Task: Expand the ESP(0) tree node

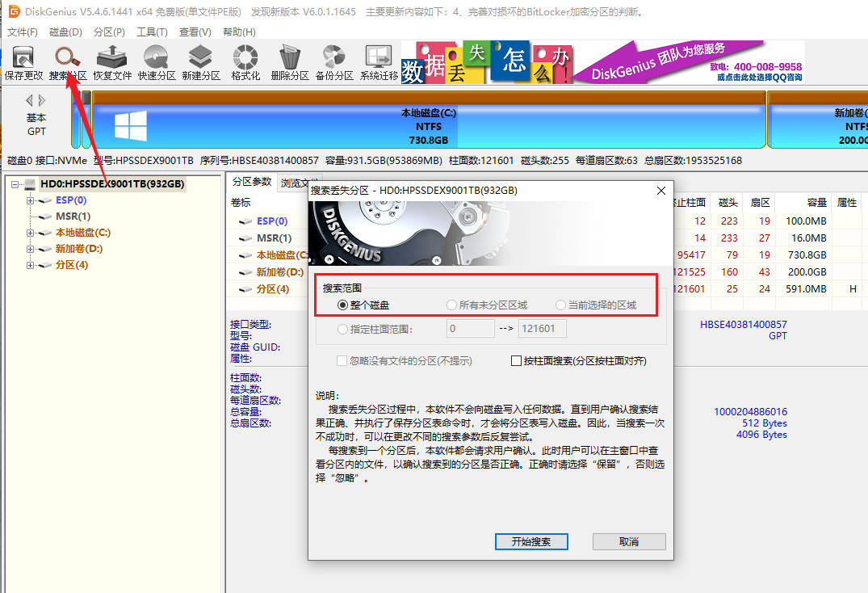Action: [x=31, y=200]
